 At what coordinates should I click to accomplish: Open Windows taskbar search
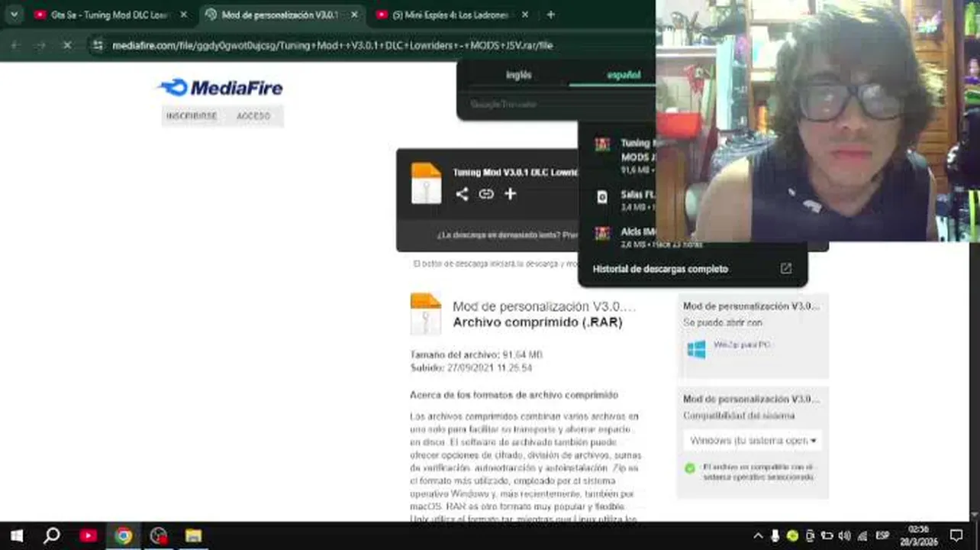[51, 535]
